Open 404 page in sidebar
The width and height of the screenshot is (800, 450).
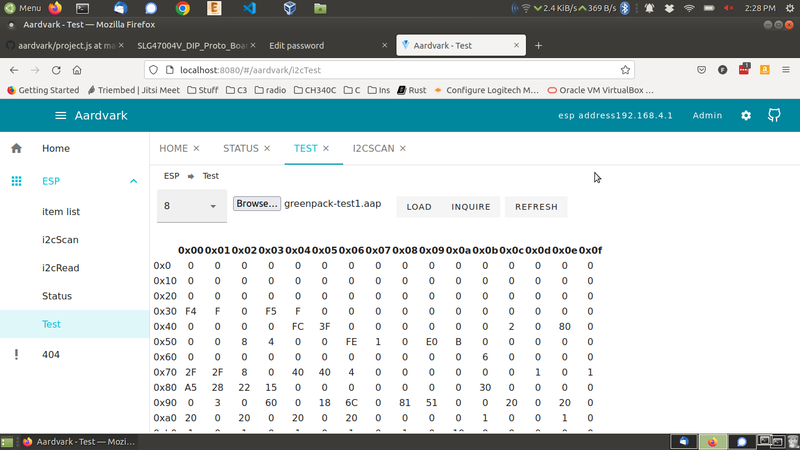click(x=74, y=355)
